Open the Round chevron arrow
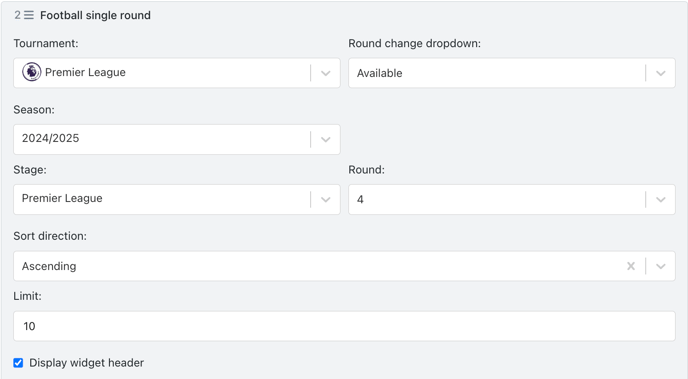The height and width of the screenshot is (379, 688). (661, 200)
